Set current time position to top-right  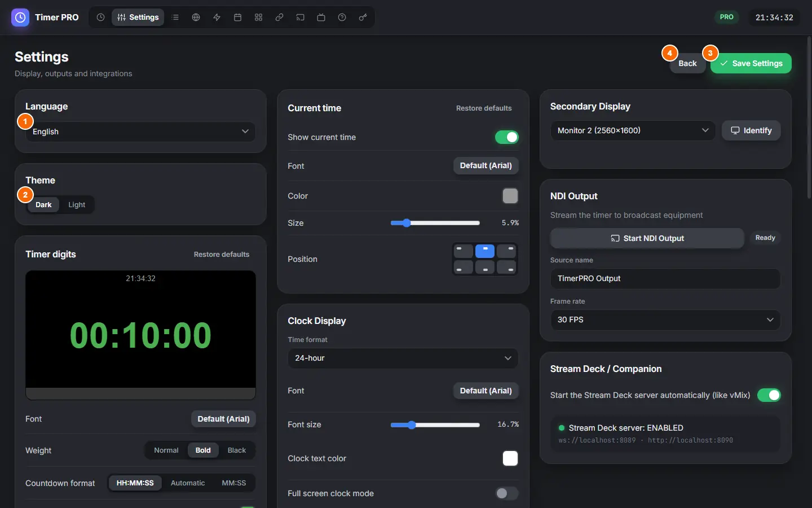pyautogui.click(x=506, y=251)
